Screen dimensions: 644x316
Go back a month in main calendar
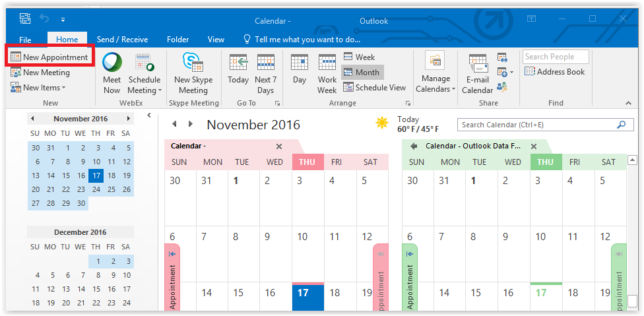[x=174, y=124]
